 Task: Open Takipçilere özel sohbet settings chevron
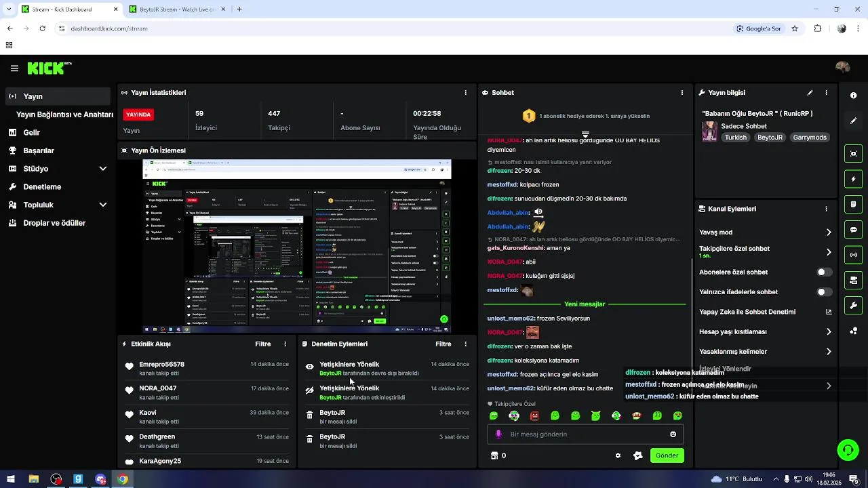[x=829, y=252]
